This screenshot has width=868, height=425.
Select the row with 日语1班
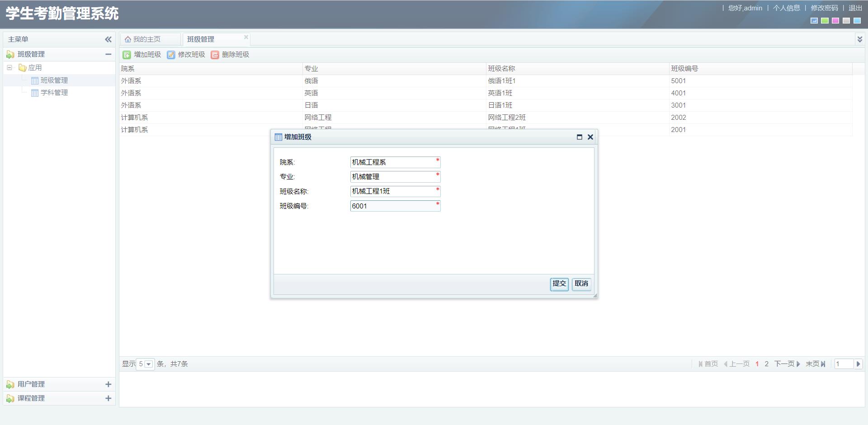pos(486,105)
